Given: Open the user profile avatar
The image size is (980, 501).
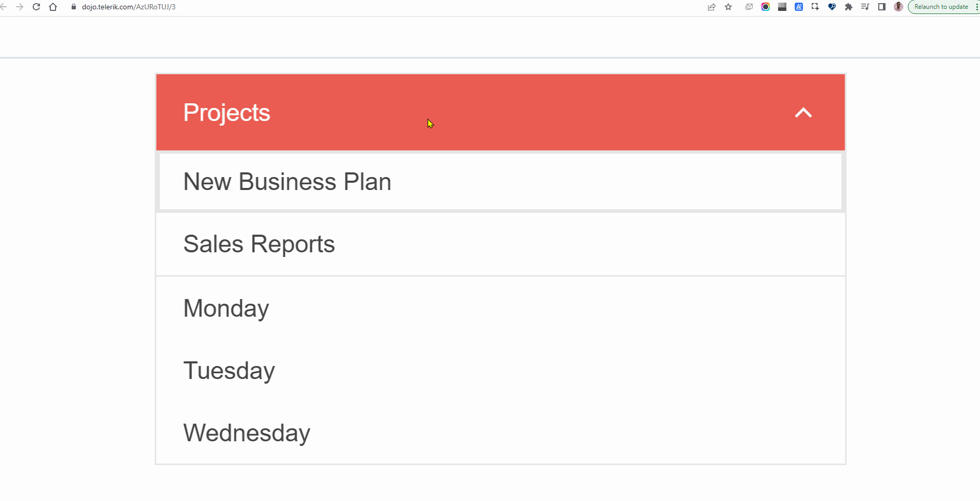Looking at the screenshot, I should [x=899, y=7].
